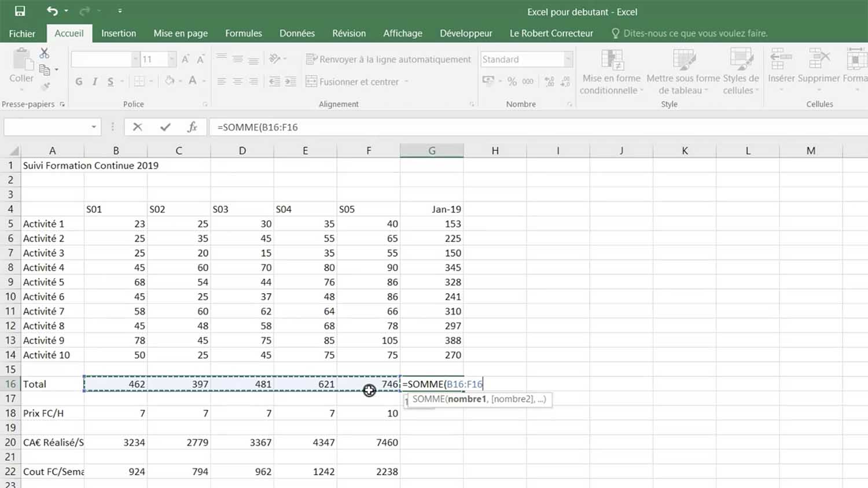Click the Redo arrow icon
The image size is (868, 488).
click(x=84, y=11)
